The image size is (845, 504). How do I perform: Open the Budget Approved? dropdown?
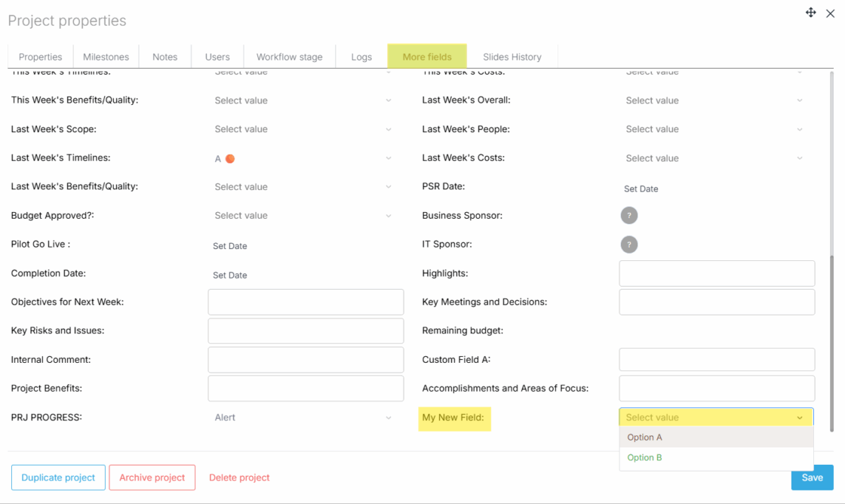pyautogui.click(x=303, y=216)
